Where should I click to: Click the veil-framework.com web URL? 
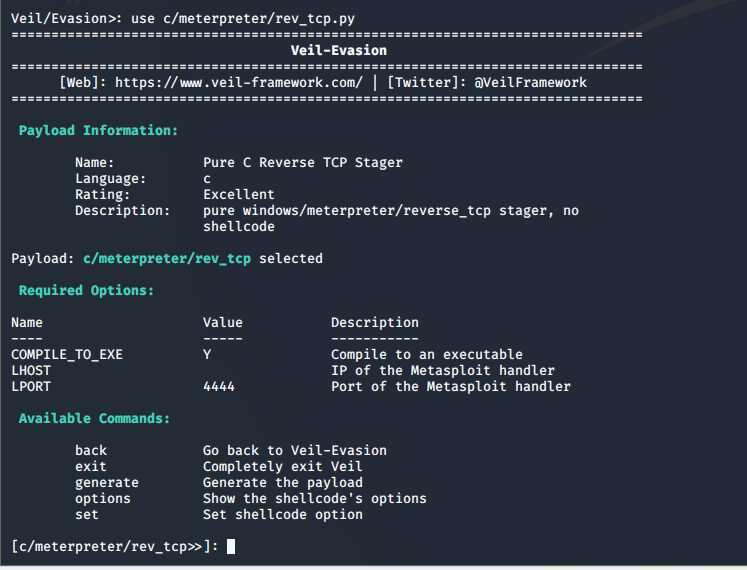(x=238, y=82)
